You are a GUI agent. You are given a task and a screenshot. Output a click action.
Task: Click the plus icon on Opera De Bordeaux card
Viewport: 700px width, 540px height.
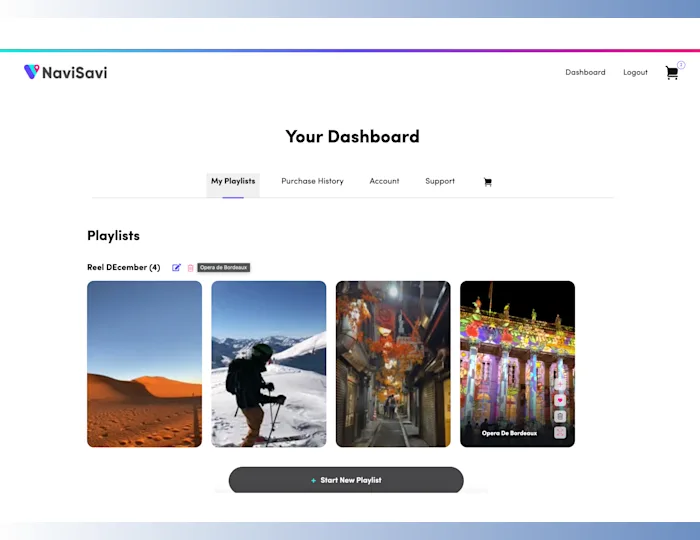pyautogui.click(x=560, y=384)
